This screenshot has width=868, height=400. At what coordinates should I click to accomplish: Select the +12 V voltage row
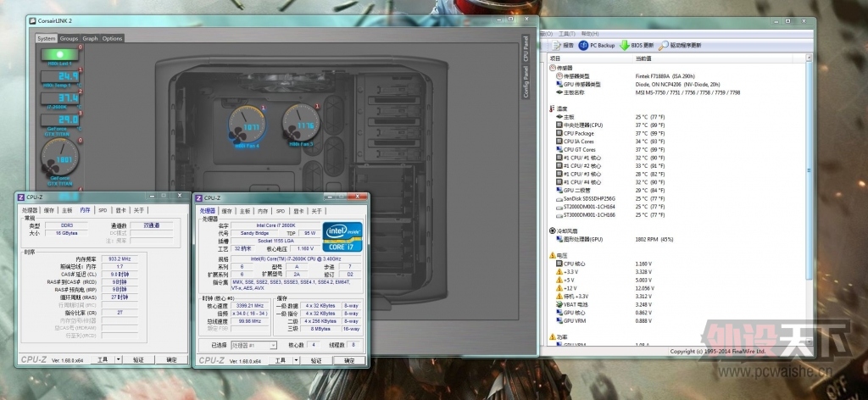click(676, 288)
